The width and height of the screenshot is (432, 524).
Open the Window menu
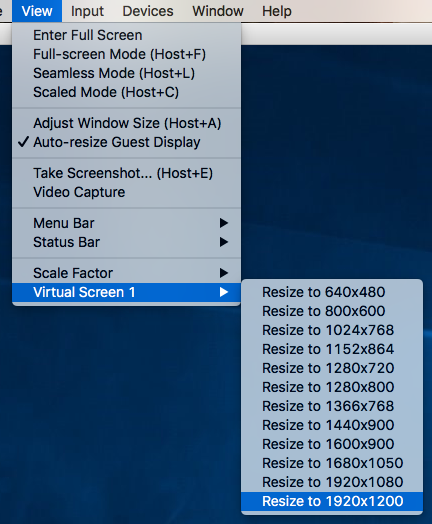pos(218,11)
